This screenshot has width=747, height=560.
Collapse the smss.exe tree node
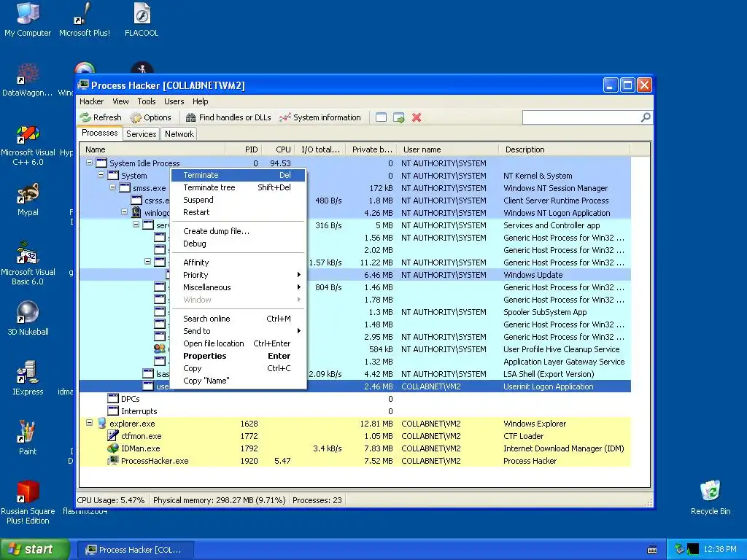112,187
